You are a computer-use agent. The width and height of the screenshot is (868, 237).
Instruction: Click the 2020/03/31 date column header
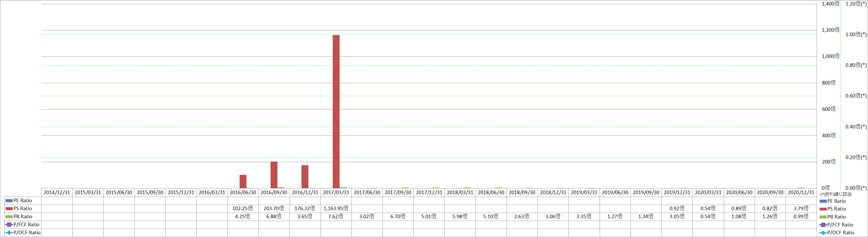[x=708, y=193]
